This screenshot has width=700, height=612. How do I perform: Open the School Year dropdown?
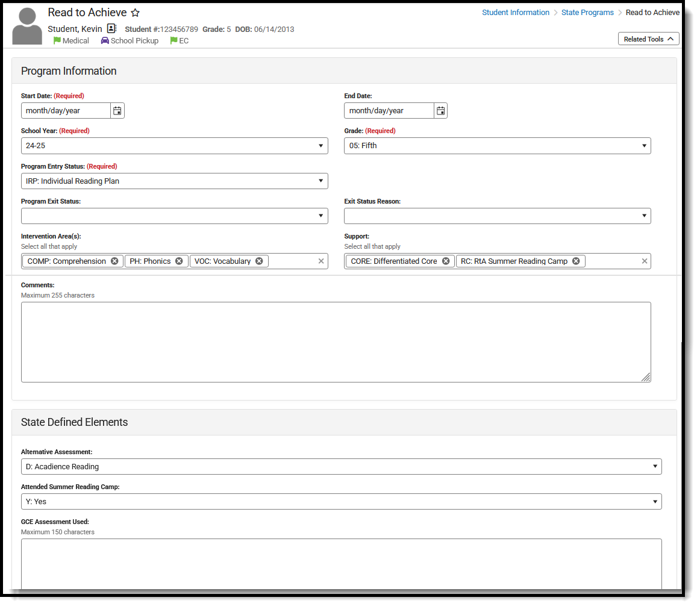[x=175, y=146]
